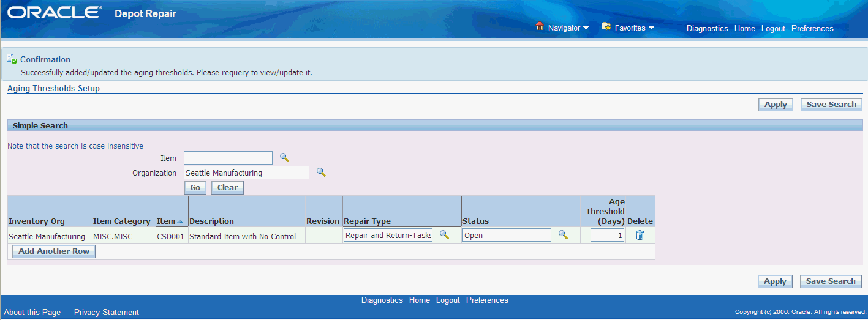Click the Clear button
The image size is (868, 320).
[x=227, y=188]
